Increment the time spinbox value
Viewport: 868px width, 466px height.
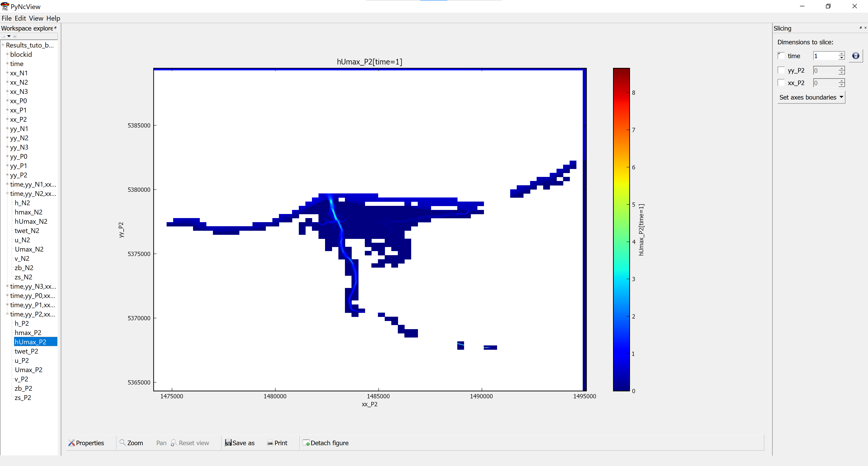click(x=841, y=54)
